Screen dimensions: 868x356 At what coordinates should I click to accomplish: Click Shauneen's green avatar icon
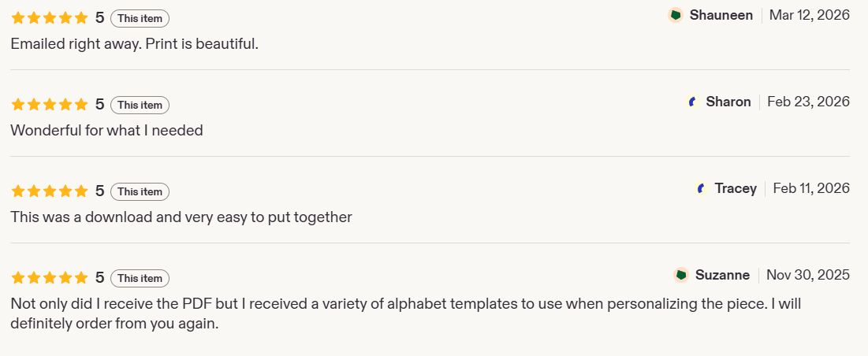(676, 16)
